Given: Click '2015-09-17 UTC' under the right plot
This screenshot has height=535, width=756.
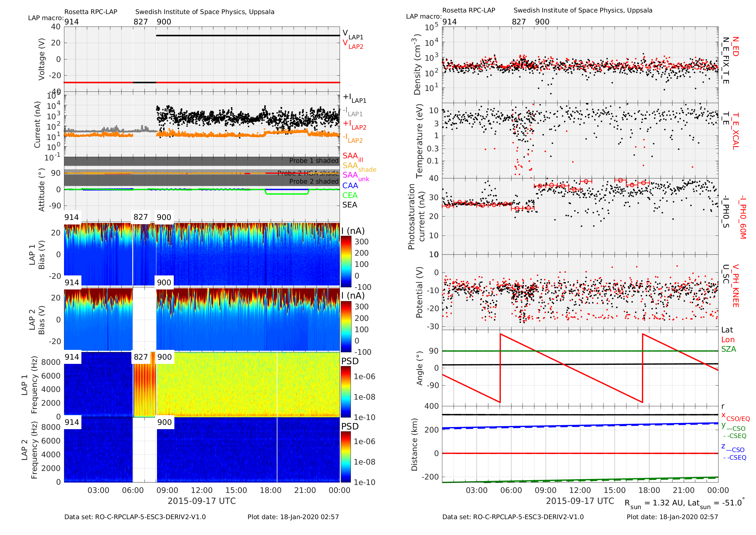Looking at the screenshot, I should tap(580, 501).
